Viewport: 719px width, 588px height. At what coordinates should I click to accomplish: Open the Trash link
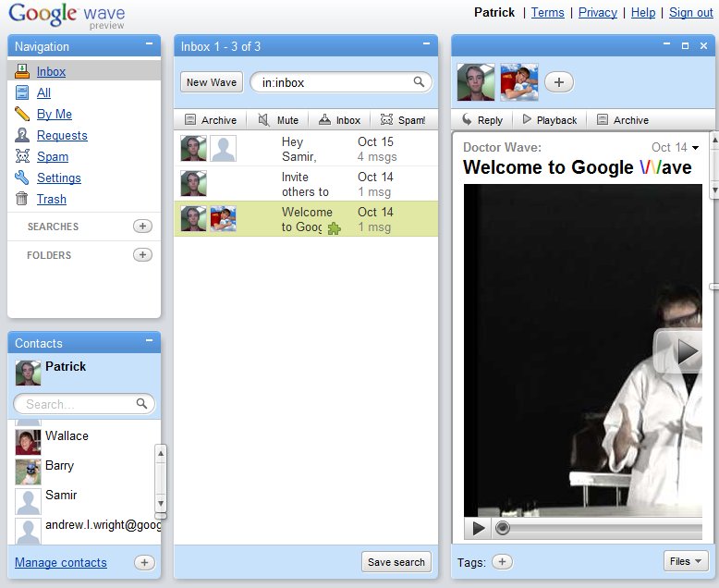pos(52,199)
